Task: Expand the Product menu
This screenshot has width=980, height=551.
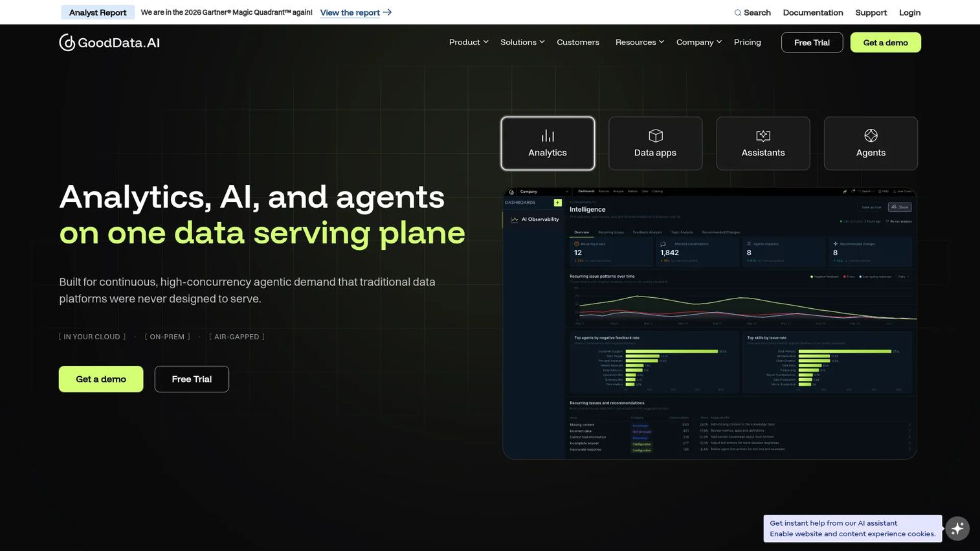Action: [469, 42]
